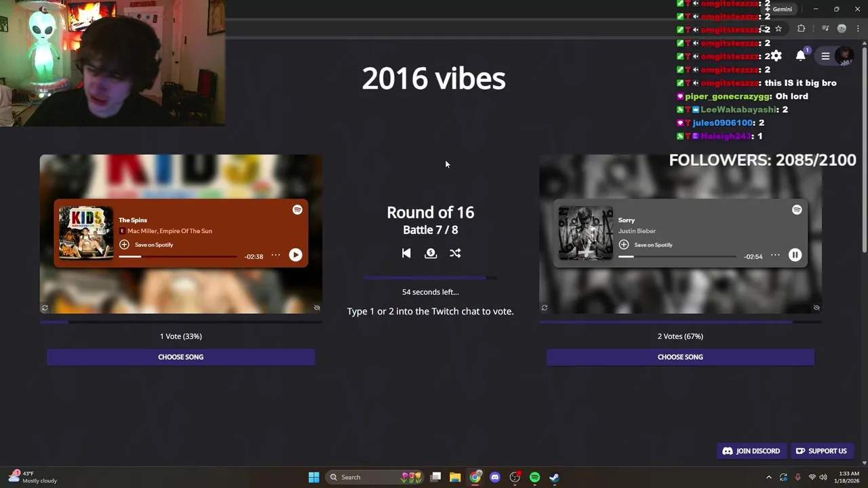Toggle visibility of the left song card
Viewport: 868px width, 488px height.
317,308
